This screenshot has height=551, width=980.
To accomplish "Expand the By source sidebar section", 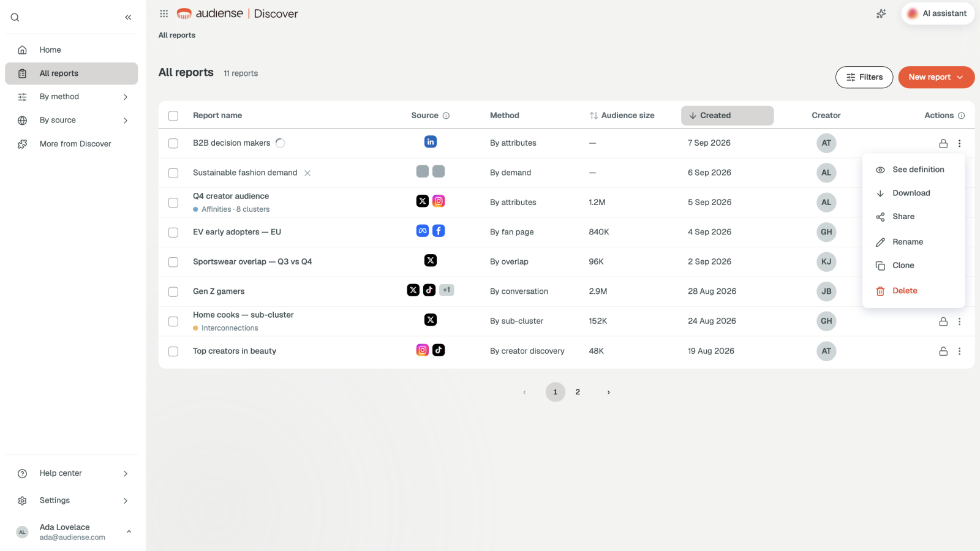I will (72, 121).
